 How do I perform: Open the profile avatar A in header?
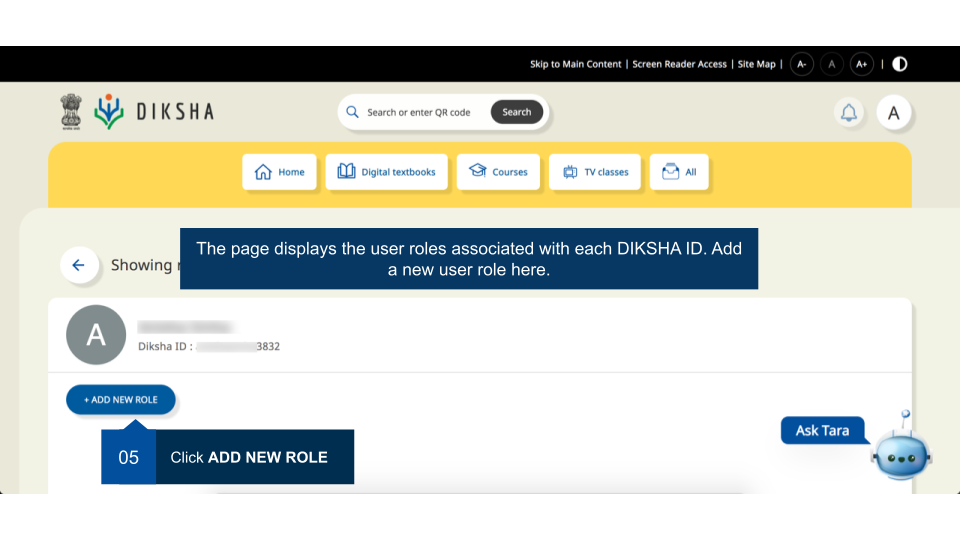(894, 113)
